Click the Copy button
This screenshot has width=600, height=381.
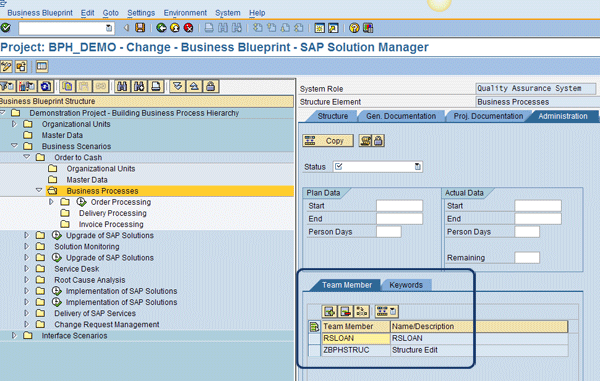tap(328, 141)
